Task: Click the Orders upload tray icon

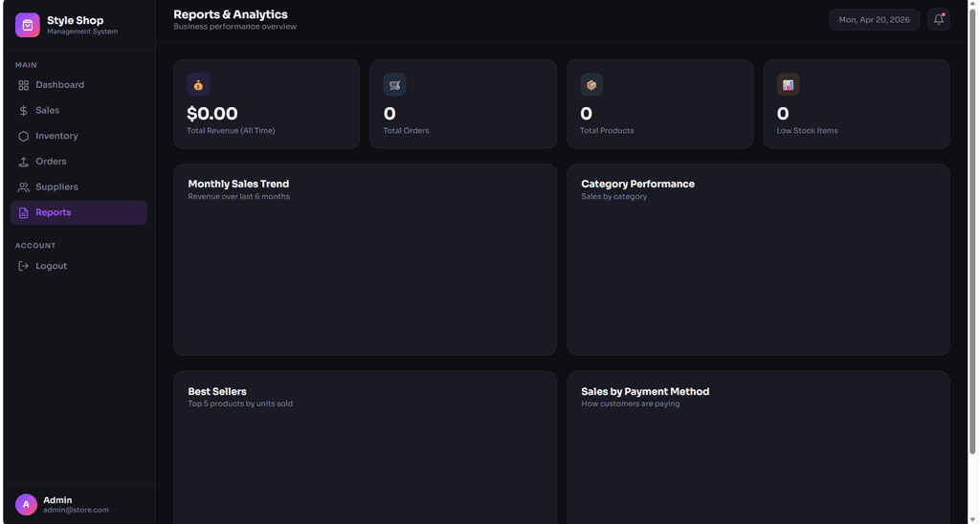Action: (24, 162)
